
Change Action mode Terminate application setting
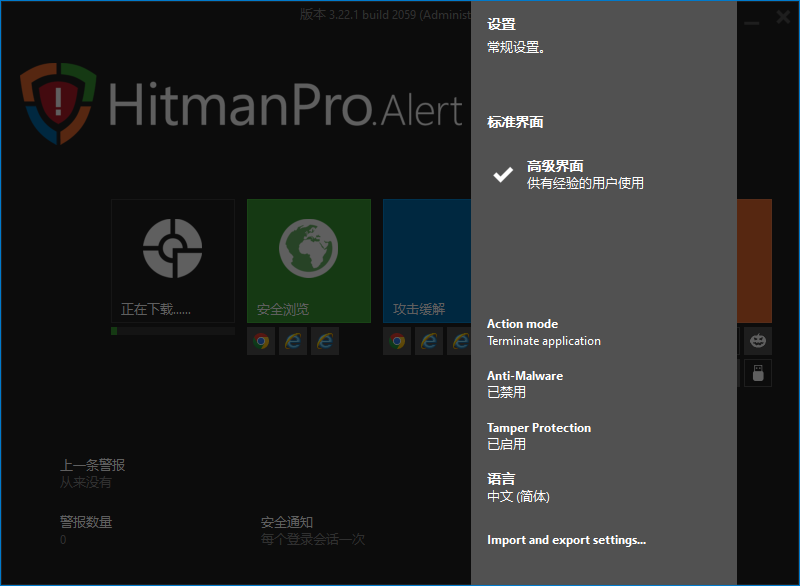(x=544, y=333)
